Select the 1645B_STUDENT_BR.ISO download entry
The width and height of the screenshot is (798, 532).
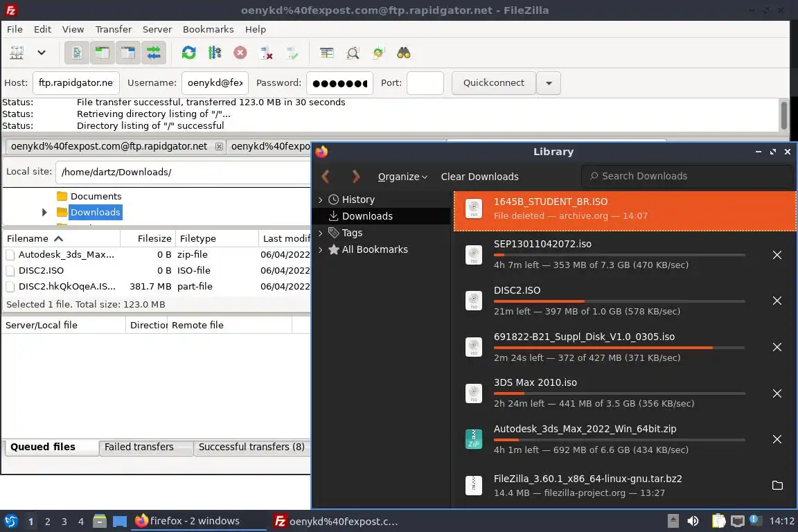[x=625, y=211]
